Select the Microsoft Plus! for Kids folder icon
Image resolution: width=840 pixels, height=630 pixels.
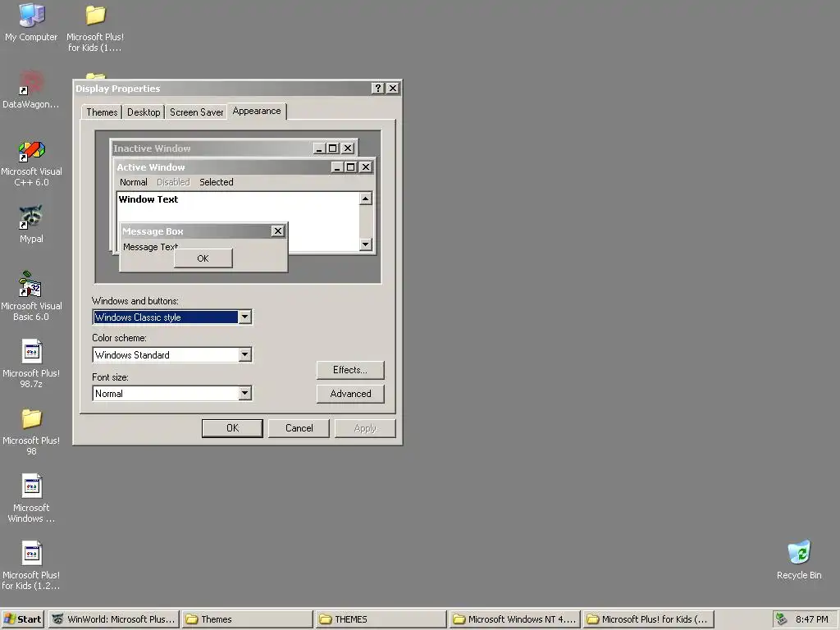point(95,28)
